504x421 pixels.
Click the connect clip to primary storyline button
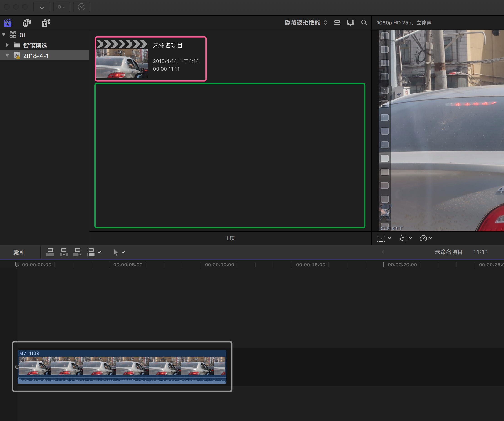50,252
